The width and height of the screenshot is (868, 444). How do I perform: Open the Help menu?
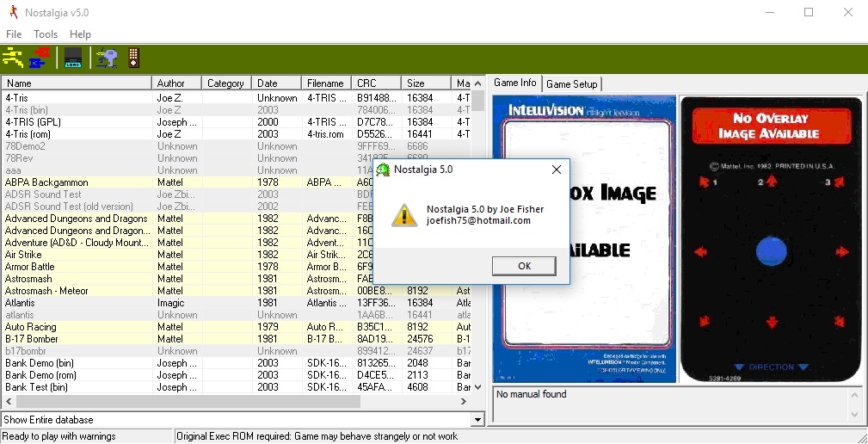click(80, 34)
